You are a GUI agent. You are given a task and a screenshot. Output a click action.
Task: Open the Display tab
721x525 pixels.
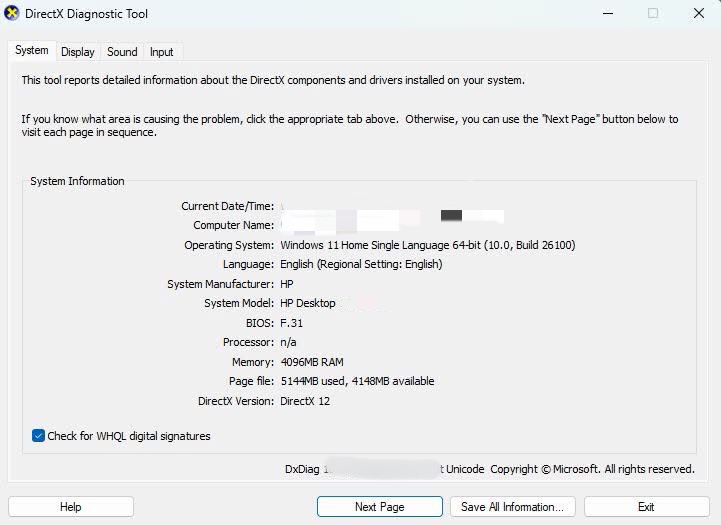78,52
